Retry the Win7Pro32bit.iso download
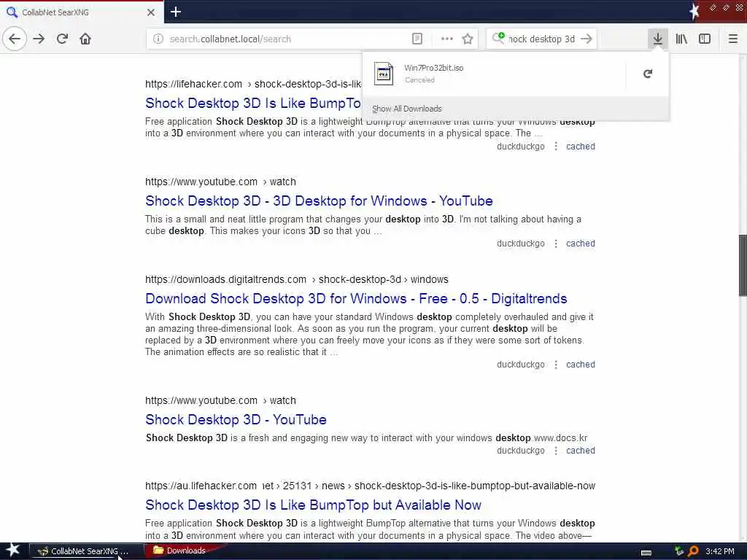This screenshot has height=560, width=747. [648, 74]
